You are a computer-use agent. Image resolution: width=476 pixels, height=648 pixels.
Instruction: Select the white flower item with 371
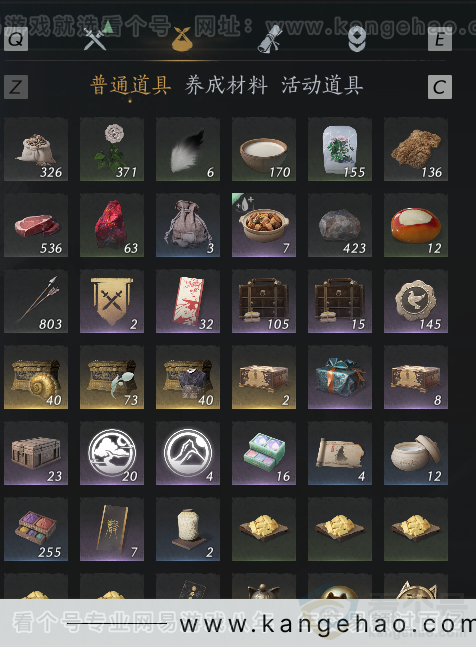pos(112,149)
